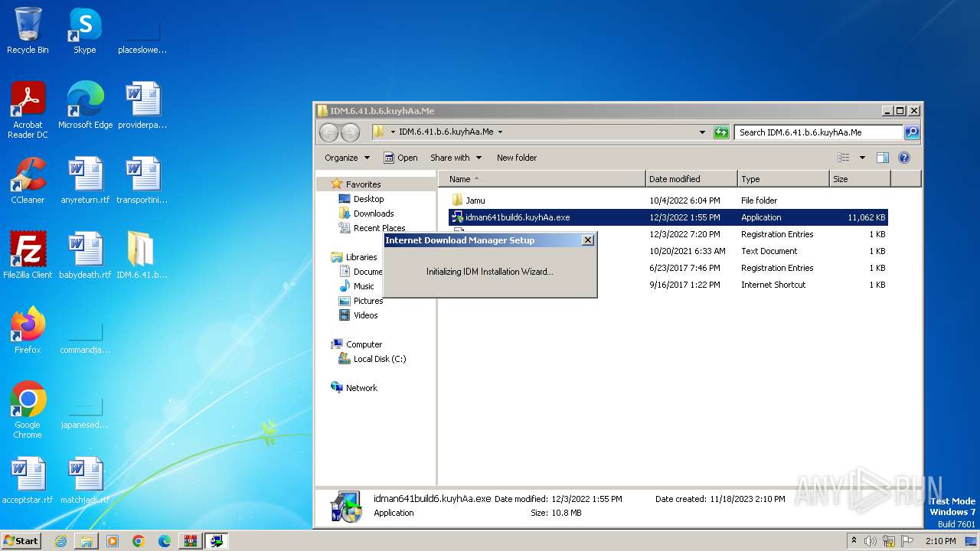Image resolution: width=980 pixels, height=551 pixels.
Task: Select the providerpa... desktop document
Action: click(x=142, y=106)
